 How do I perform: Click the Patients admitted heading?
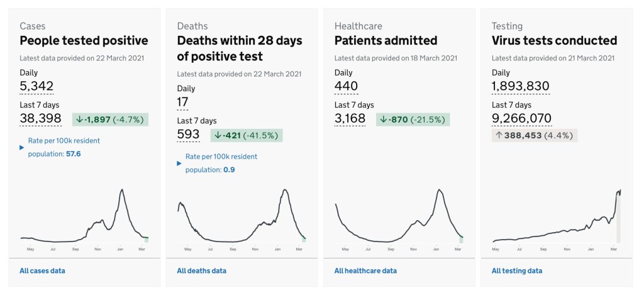point(386,41)
